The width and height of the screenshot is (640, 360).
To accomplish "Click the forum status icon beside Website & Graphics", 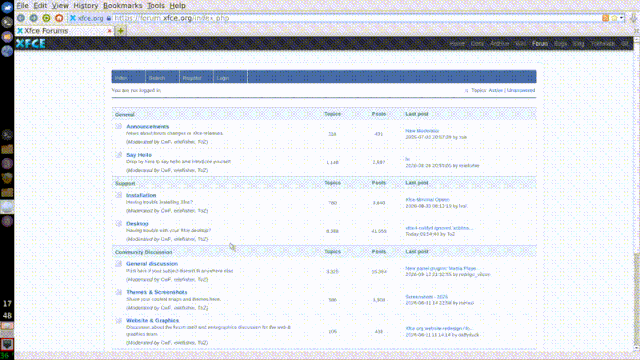I will coord(118,320).
